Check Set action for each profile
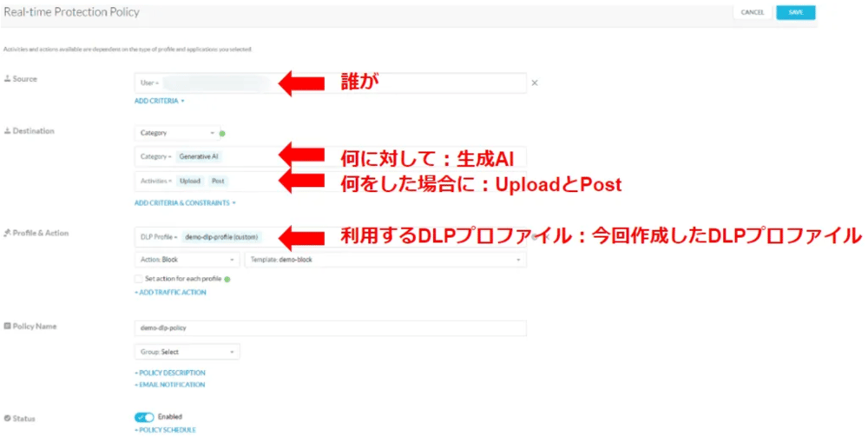The height and width of the screenshot is (443, 868). pos(138,279)
